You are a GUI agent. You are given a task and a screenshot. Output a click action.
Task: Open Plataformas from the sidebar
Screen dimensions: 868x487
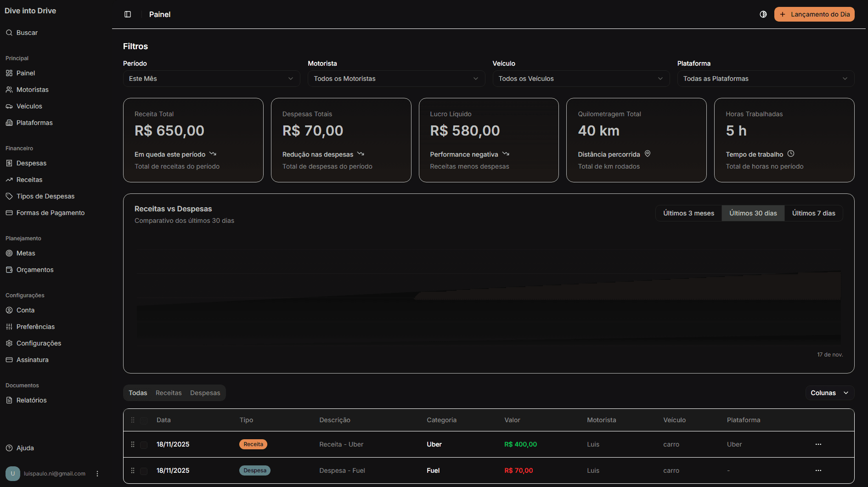click(34, 123)
